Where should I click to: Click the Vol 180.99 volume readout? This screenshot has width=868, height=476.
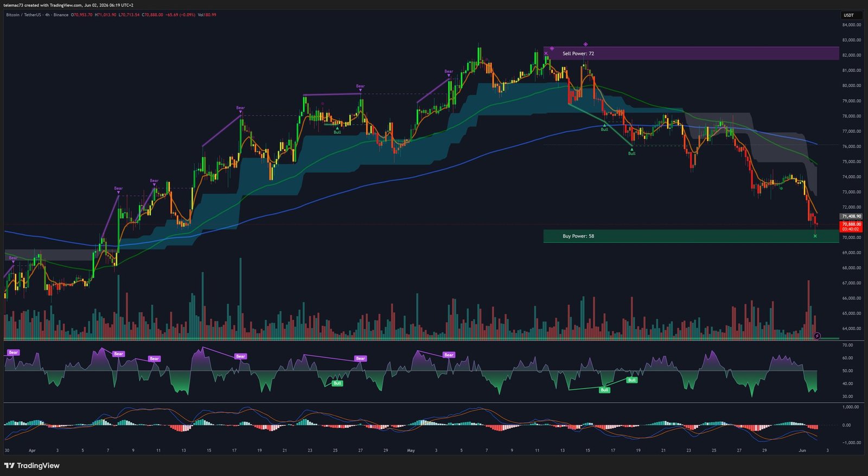tap(207, 15)
